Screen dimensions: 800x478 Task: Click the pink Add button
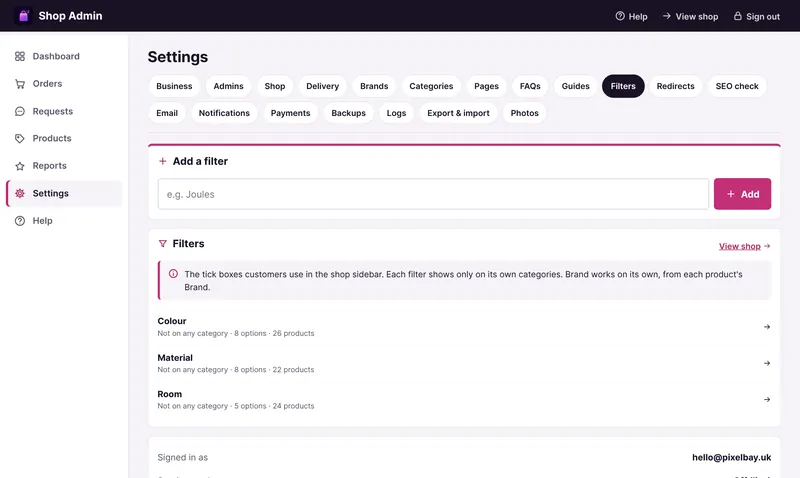(742, 194)
